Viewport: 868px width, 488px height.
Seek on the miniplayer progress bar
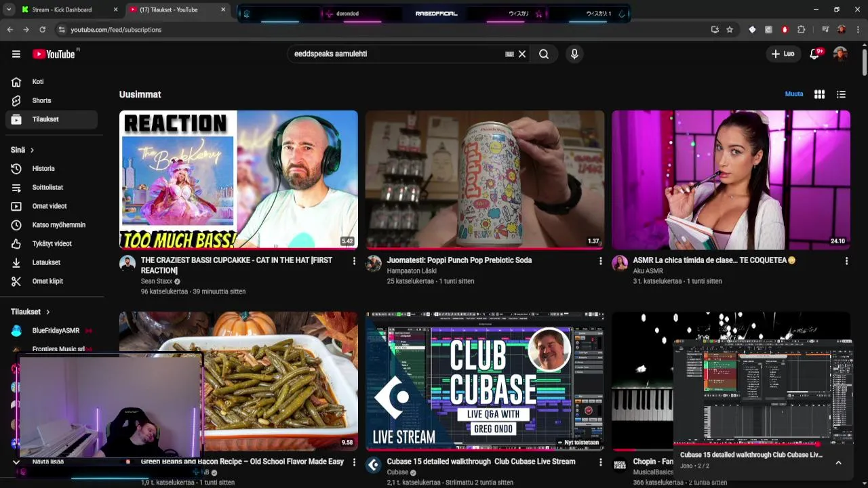click(763, 444)
